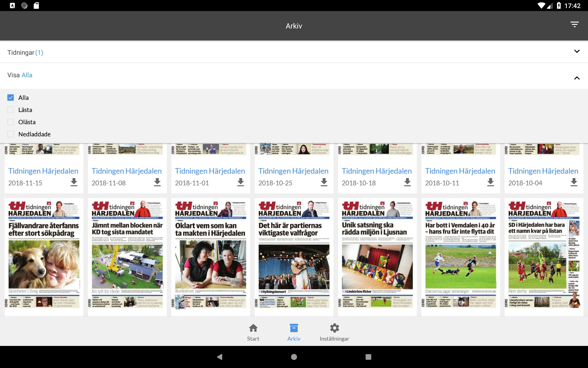The width and height of the screenshot is (588, 368).
Task: Open the filter icon in Arkiv header
Action: 574,24
